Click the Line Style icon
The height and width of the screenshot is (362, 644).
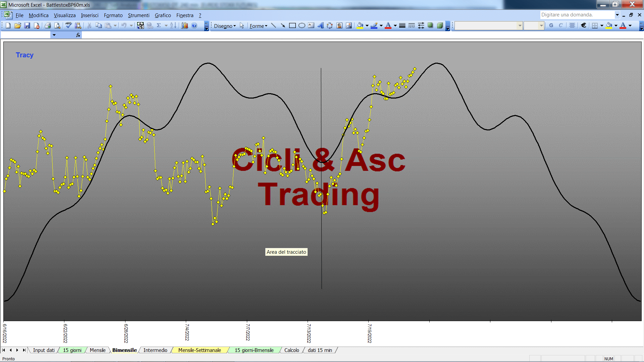(x=402, y=25)
